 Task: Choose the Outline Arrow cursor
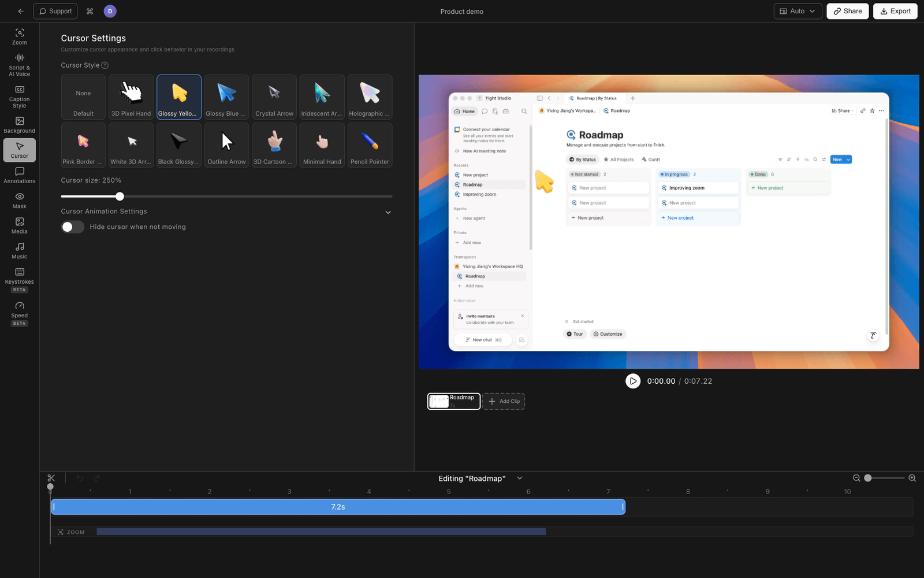click(226, 145)
